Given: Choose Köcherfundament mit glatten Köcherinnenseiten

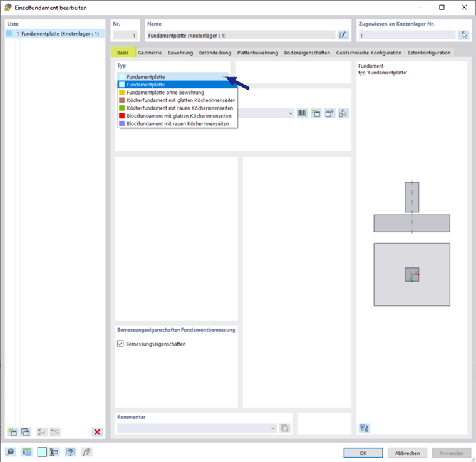Looking at the screenshot, I should point(177,100).
